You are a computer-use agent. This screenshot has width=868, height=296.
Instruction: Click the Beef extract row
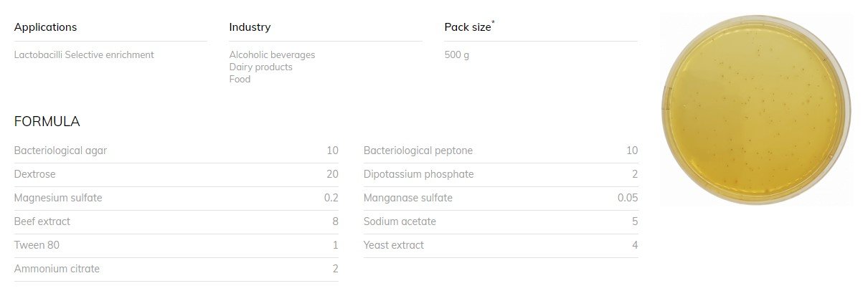[x=176, y=221]
